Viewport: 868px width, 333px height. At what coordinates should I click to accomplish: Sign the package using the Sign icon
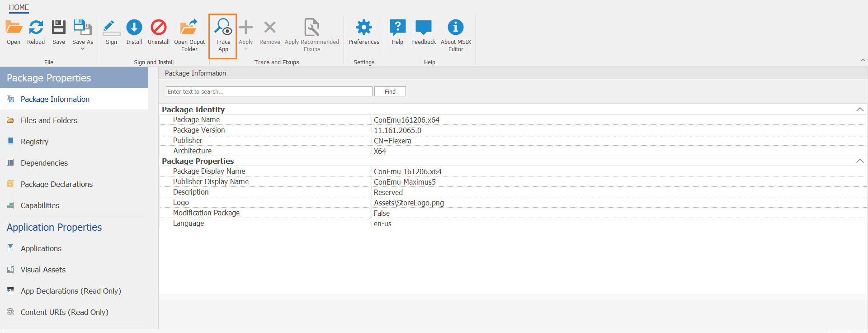pyautogui.click(x=111, y=27)
